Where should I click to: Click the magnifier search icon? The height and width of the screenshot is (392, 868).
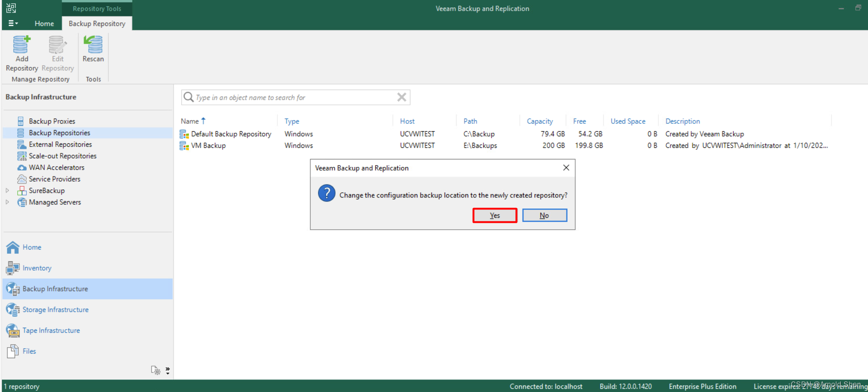[188, 97]
